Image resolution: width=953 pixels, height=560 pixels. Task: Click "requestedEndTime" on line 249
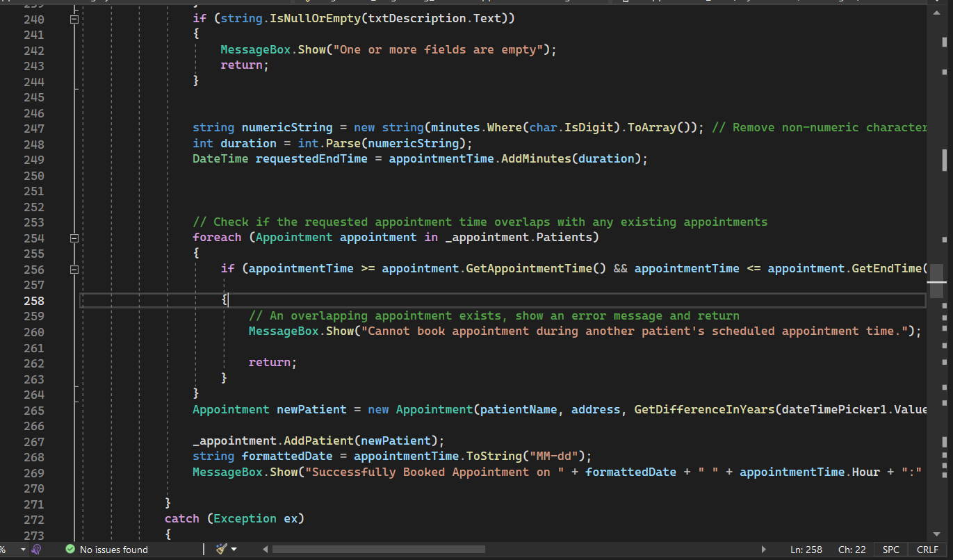[x=311, y=159]
